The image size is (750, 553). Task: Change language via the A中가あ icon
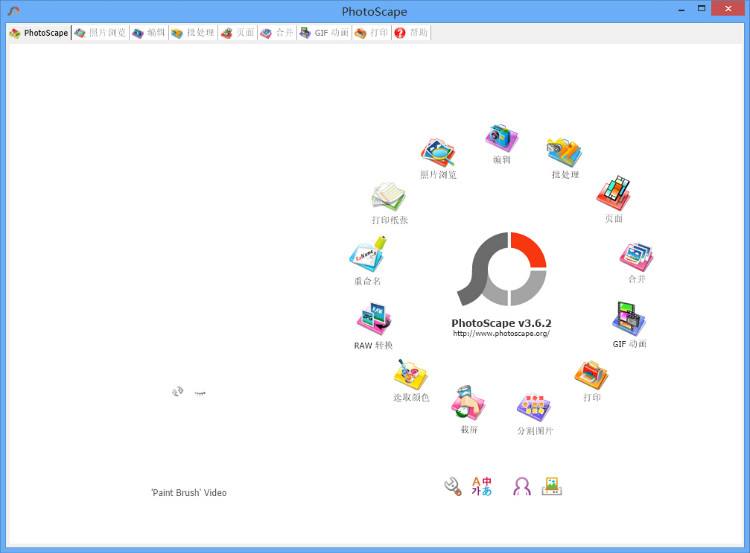tap(481, 486)
